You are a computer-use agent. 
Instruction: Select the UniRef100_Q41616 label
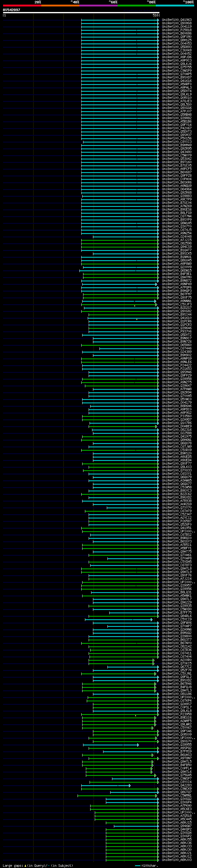tap(177, 81)
